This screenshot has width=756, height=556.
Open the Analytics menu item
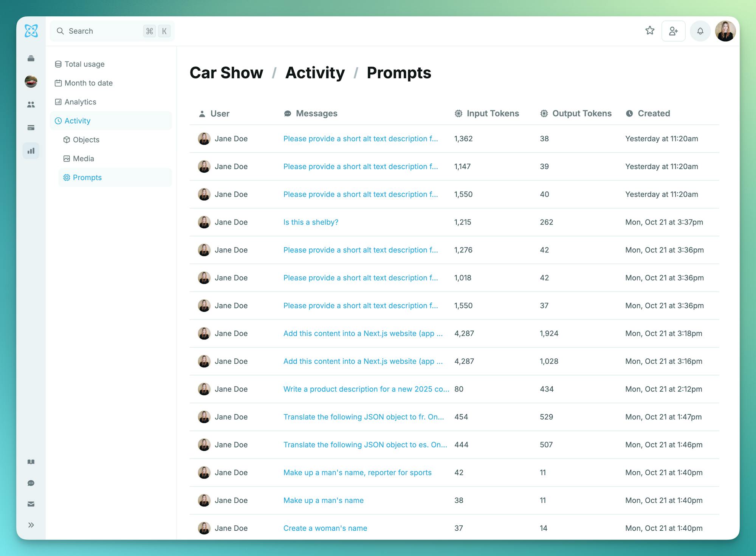click(80, 102)
